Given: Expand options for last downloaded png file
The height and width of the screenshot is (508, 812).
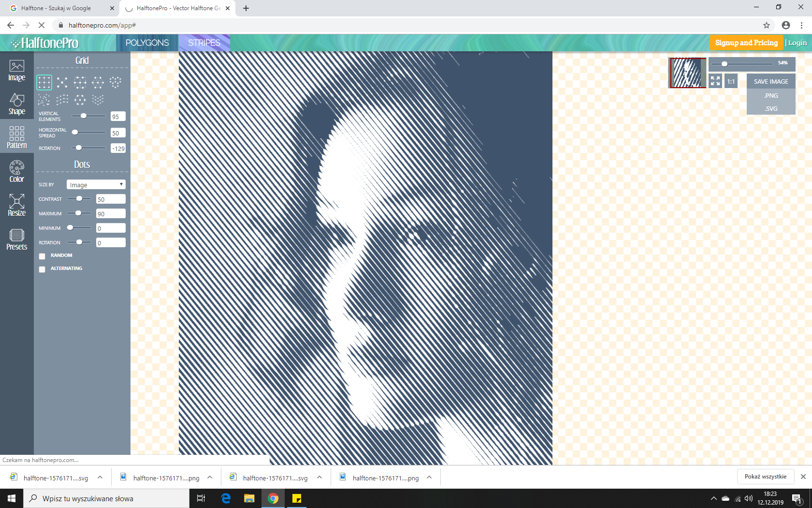Looking at the screenshot, I should 429,478.
